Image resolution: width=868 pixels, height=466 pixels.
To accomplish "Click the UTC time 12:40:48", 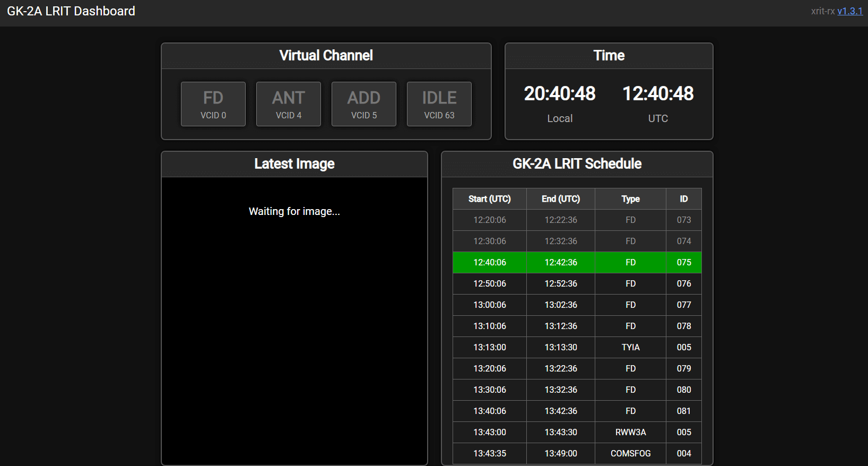I will point(658,93).
